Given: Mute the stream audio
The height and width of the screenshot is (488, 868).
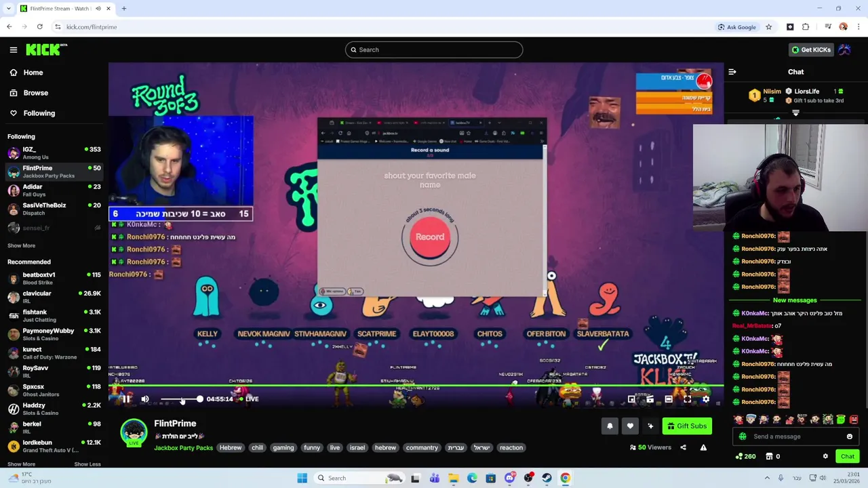Looking at the screenshot, I should (144, 399).
